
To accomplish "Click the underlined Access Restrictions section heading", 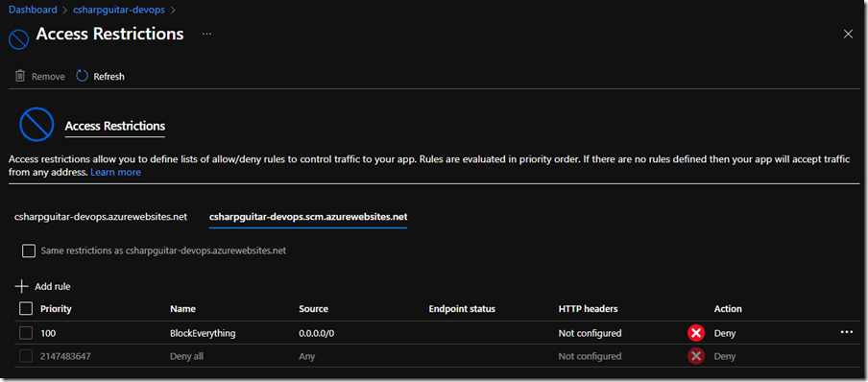I will pyautogui.click(x=115, y=127).
